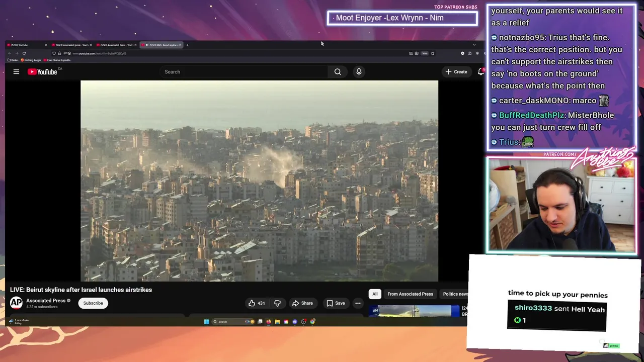Screen dimensions: 644x362
Task: Dislike the Beirut skyline video
Action: click(x=277, y=303)
